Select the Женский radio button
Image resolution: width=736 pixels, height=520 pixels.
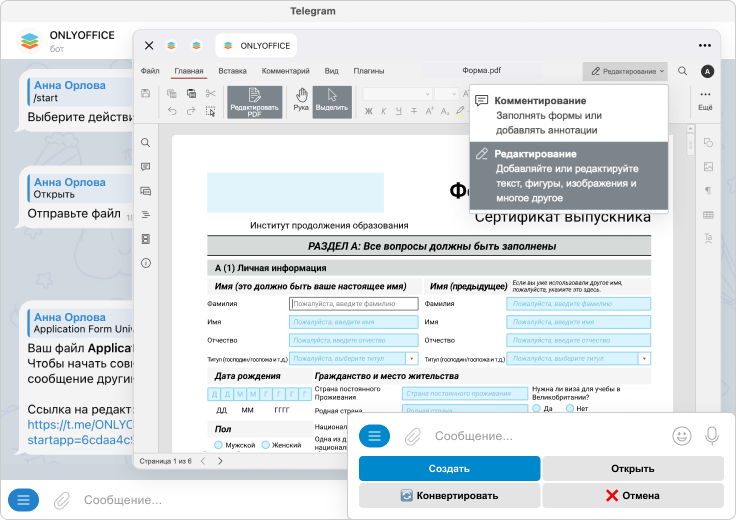coord(266,444)
